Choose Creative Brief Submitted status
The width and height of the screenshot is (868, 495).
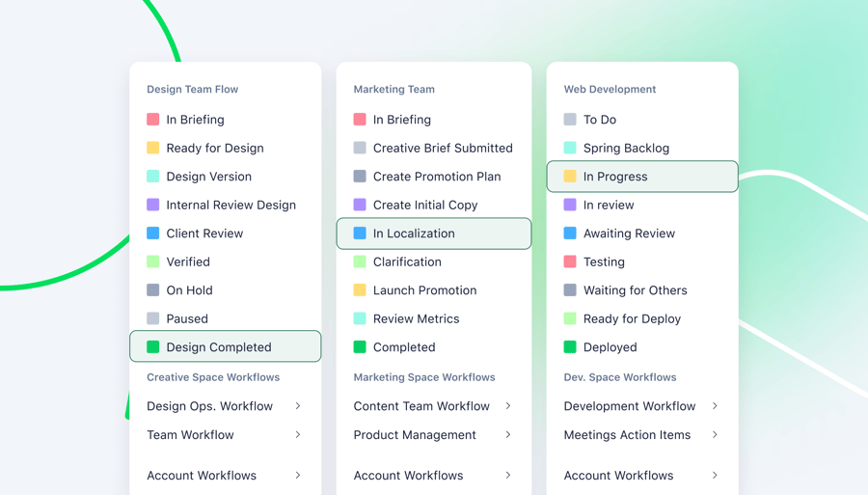[434, 148]
